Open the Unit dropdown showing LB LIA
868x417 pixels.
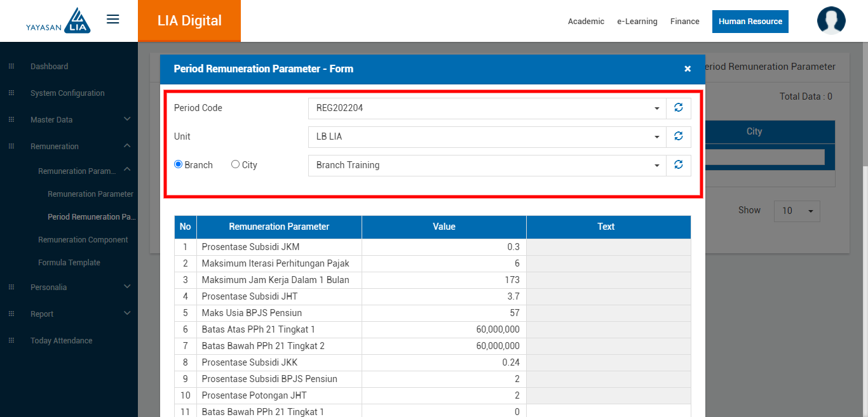pos(487,137)
